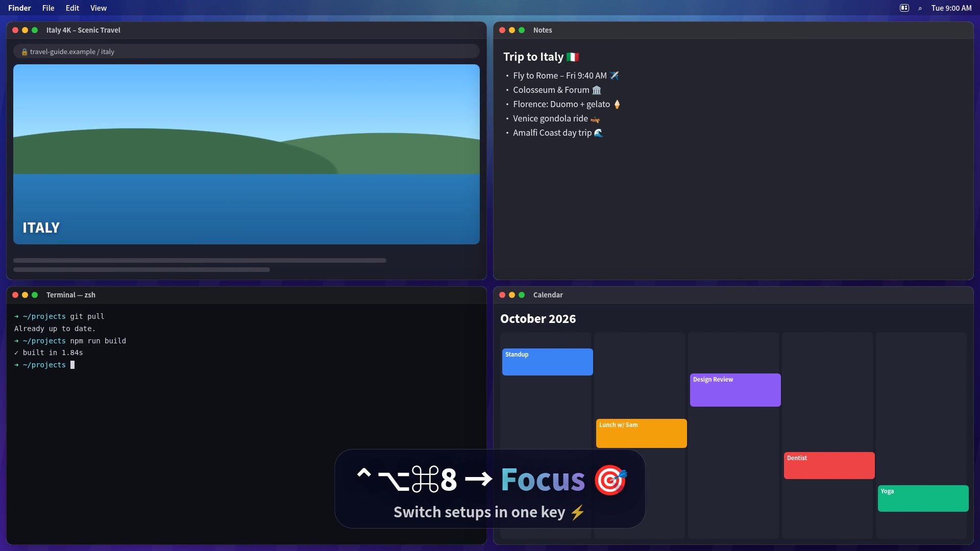Click the Terminal cursor prompt line

tap(44, 365)
